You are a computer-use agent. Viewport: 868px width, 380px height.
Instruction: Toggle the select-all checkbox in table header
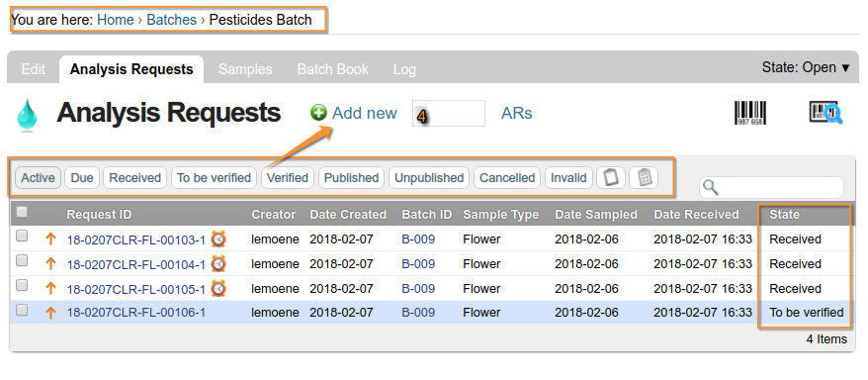(22, 212)
